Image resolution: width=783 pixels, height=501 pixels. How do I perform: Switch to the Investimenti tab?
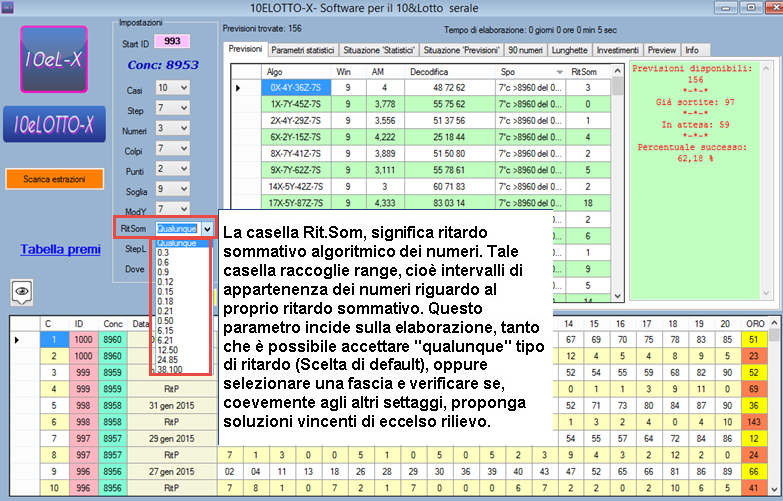click(617, 50)
